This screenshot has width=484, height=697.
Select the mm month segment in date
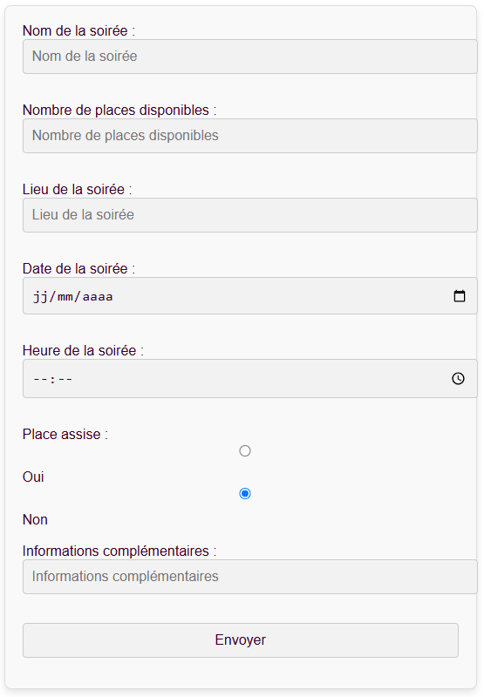pos(65,296)
